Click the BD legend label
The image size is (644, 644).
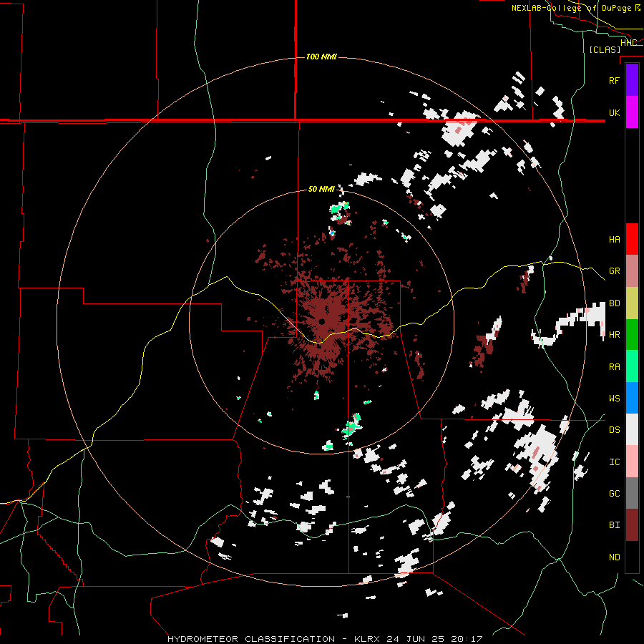(614, 303)
